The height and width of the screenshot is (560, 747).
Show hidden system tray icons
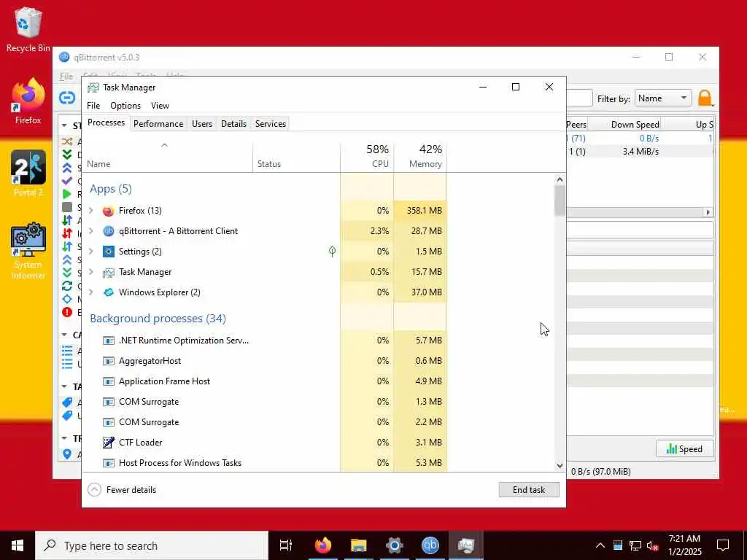tap(600, 545)
